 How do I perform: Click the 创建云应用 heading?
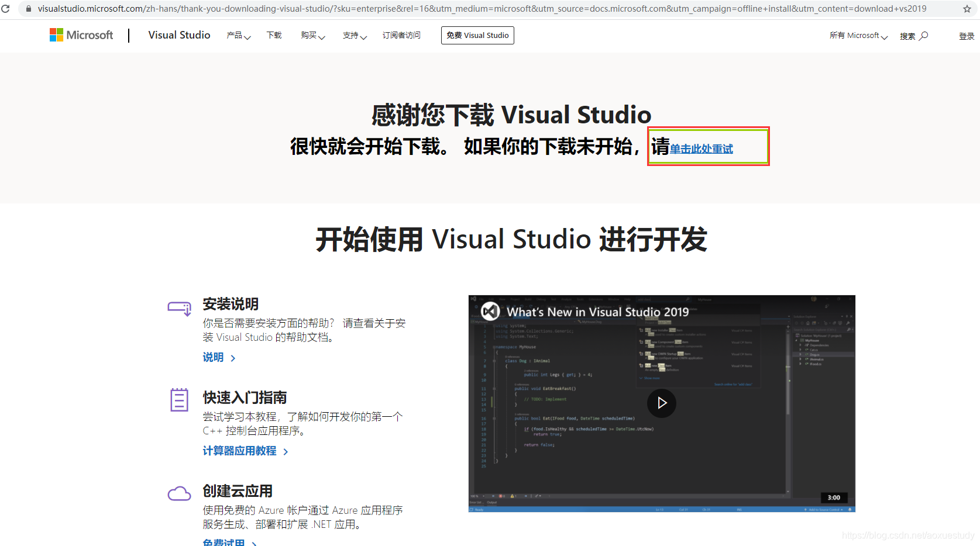pyautogui.click(x=238, y=491)
